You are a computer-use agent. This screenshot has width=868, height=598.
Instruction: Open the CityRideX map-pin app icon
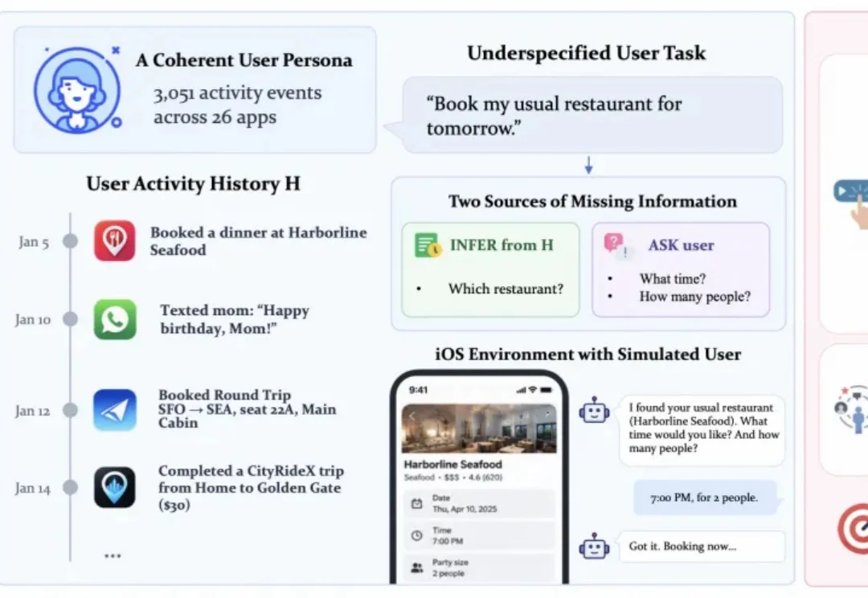[x=115, y=487]
